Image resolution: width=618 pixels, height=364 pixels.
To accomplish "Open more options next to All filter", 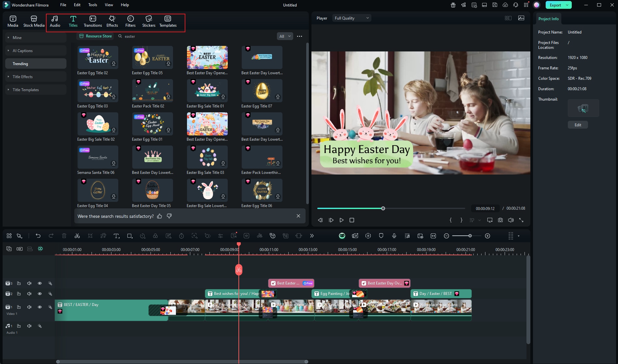I will (300, 36).
